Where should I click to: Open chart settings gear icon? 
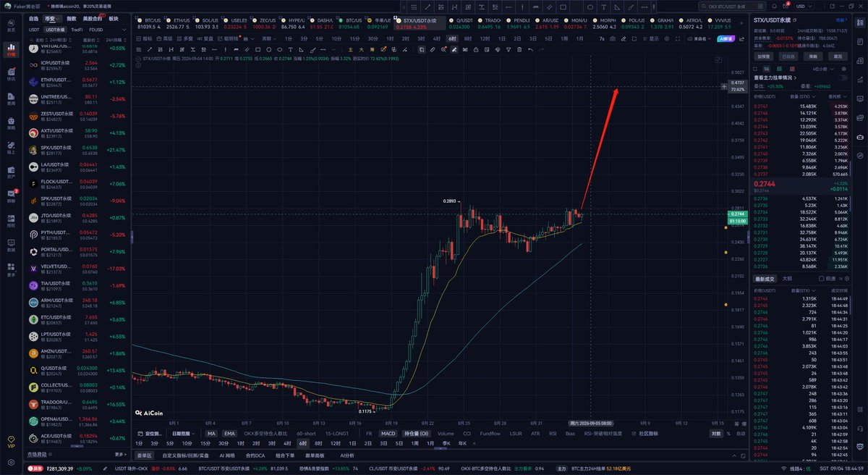click(x=667, y=38)
